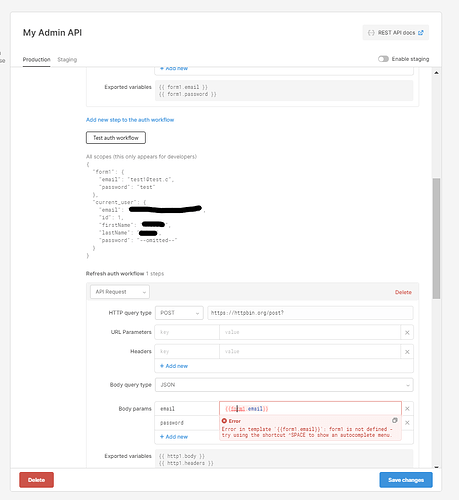Open the API Request step type dropdown
459x500 pixels.
tap(120, 292)
